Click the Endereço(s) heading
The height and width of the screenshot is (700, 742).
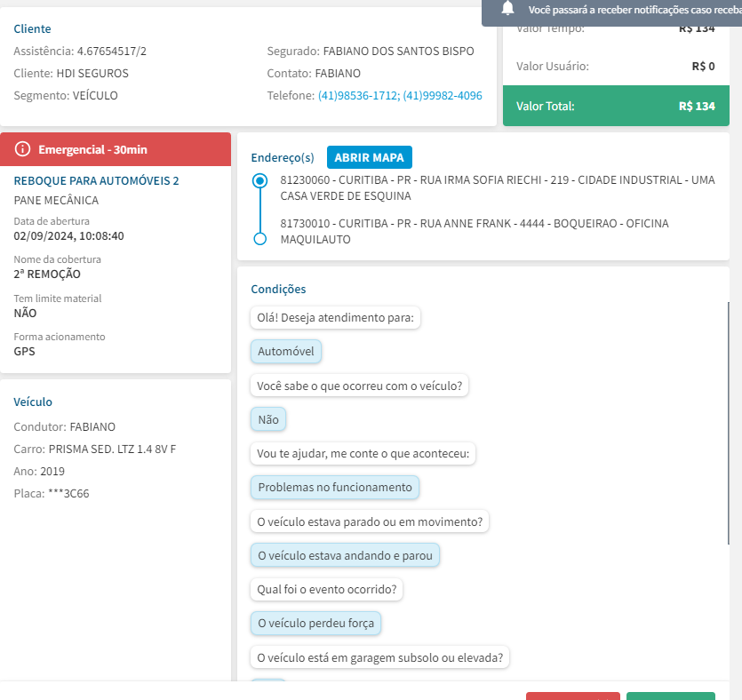point(283,157)
